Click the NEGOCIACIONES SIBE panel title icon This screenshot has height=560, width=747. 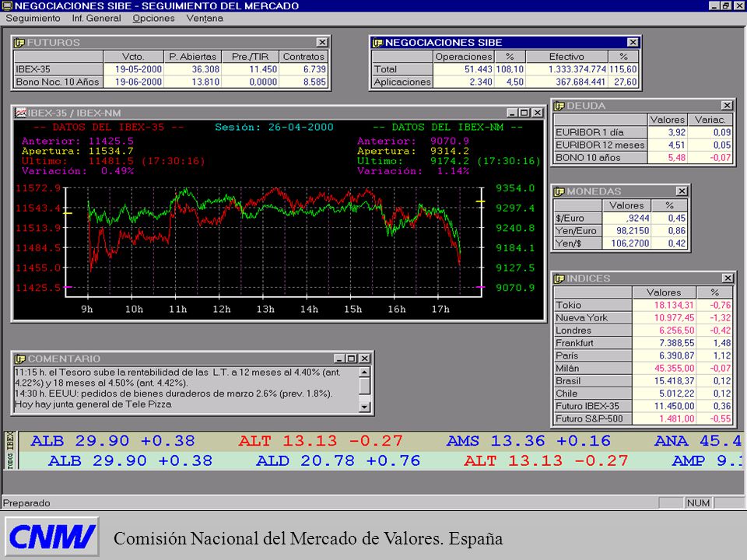[377, 43]
